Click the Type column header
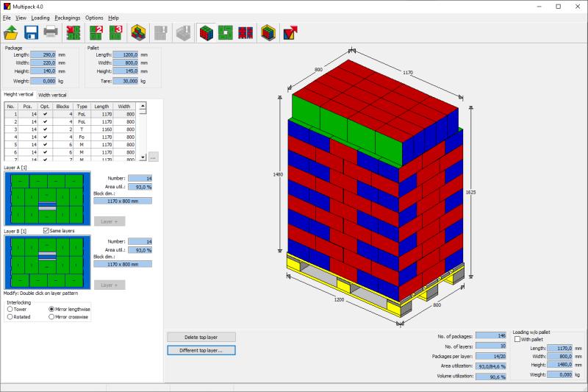Screen dimensions: 588x392 point(82,107)
